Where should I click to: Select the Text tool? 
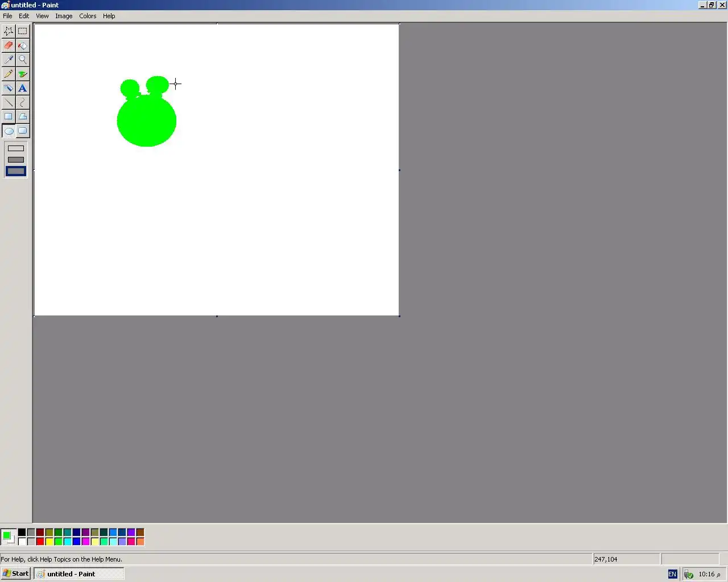coord(23,88)
